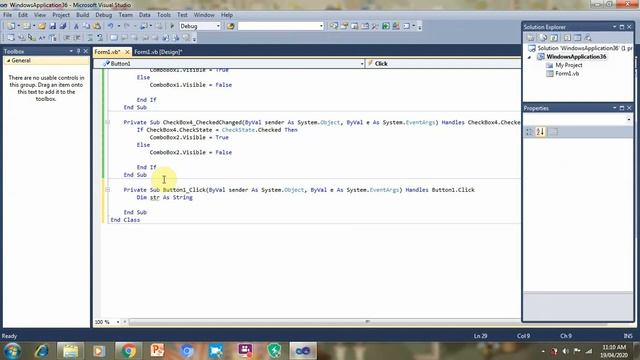This screenshot has width=640, height=360.
Task: Open the Build menu
Action: (82, 15)
